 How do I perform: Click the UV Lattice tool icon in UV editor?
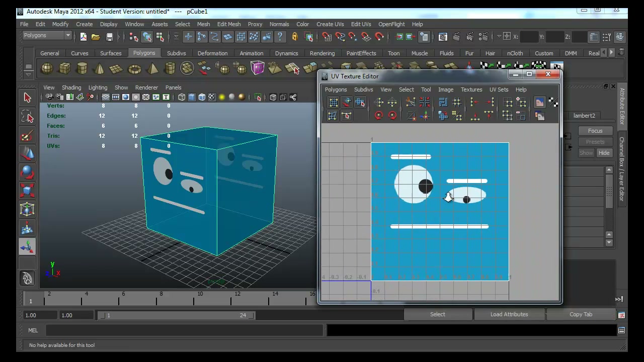333,103
